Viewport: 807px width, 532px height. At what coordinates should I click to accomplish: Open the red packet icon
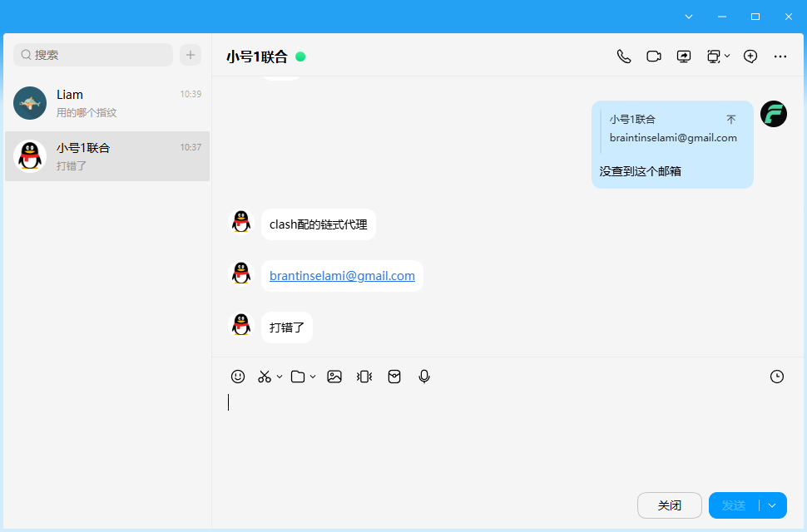click(x=394, y=377)
